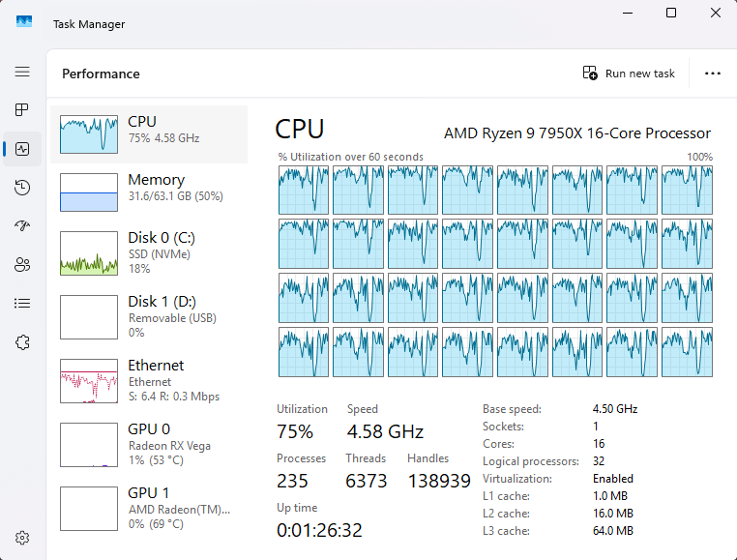Open the Details list page icon
Image resolution: width=737 pixels, height=560 pixels.
tap(22, 304)
